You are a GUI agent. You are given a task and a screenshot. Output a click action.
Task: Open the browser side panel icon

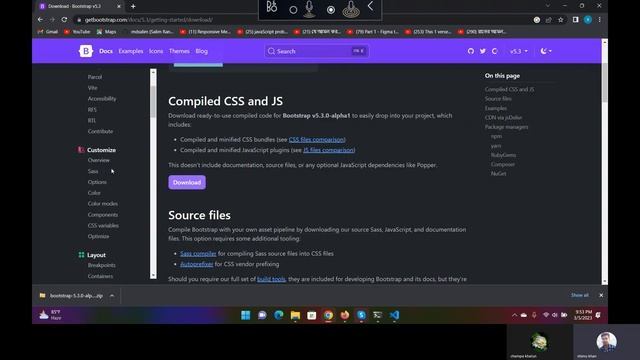[x=576, y=20]
